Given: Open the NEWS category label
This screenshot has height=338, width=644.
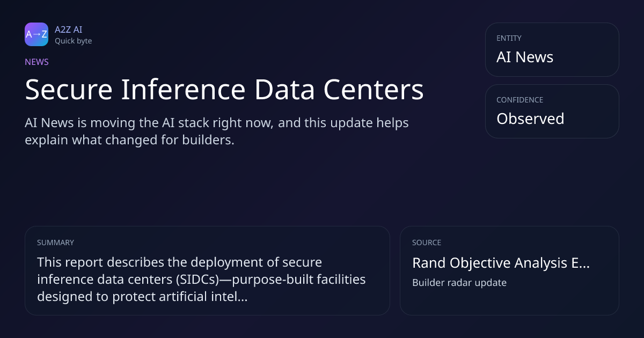Looking at the screenshot, I should point(36,62).
